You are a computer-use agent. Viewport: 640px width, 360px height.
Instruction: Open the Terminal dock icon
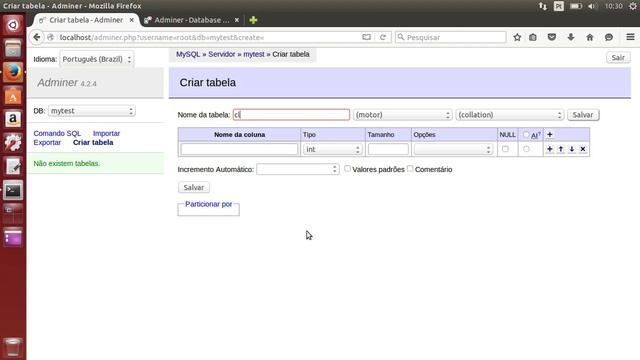click(x=13, y=190)
